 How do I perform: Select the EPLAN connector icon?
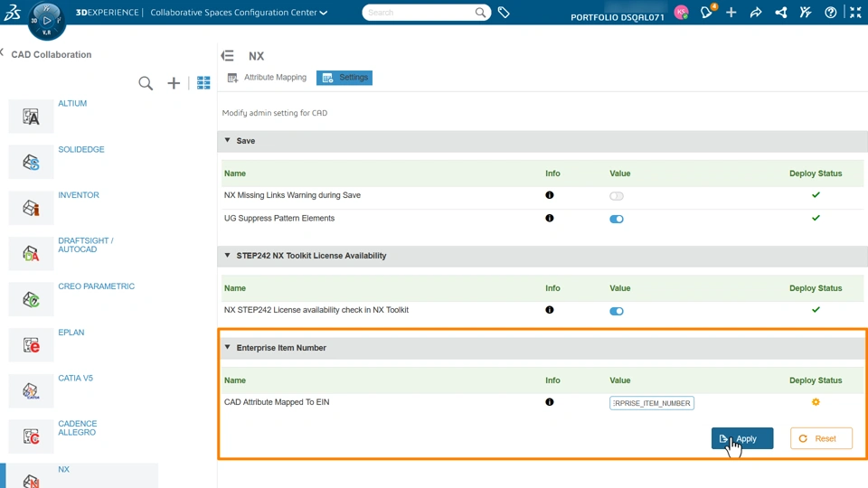pyautogui.click(x=31, y=345)
